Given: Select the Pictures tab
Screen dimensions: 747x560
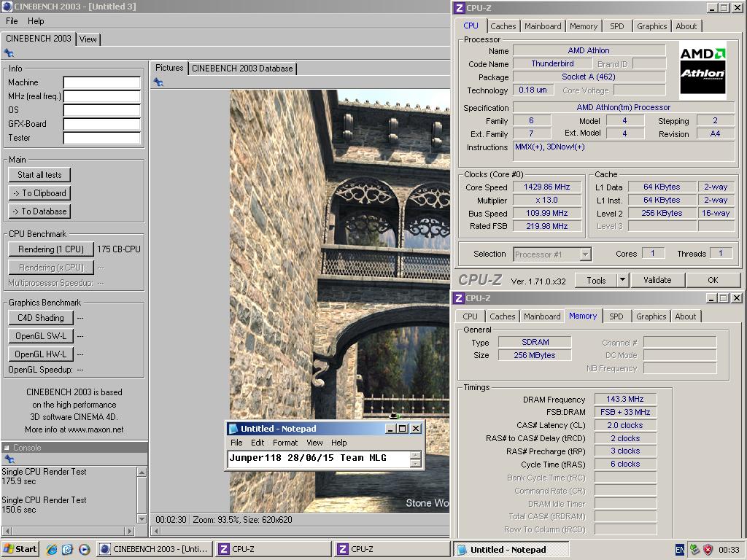Looking at the screenshot, I should 169,68.
